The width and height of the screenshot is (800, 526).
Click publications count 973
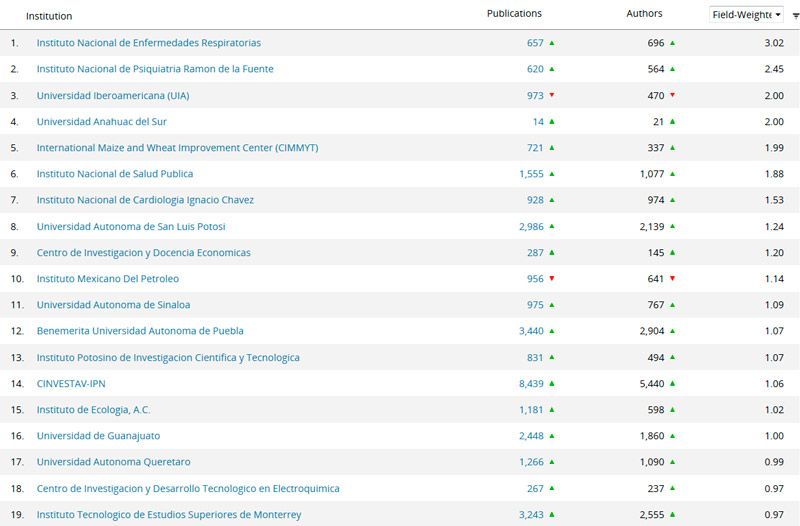535,95
